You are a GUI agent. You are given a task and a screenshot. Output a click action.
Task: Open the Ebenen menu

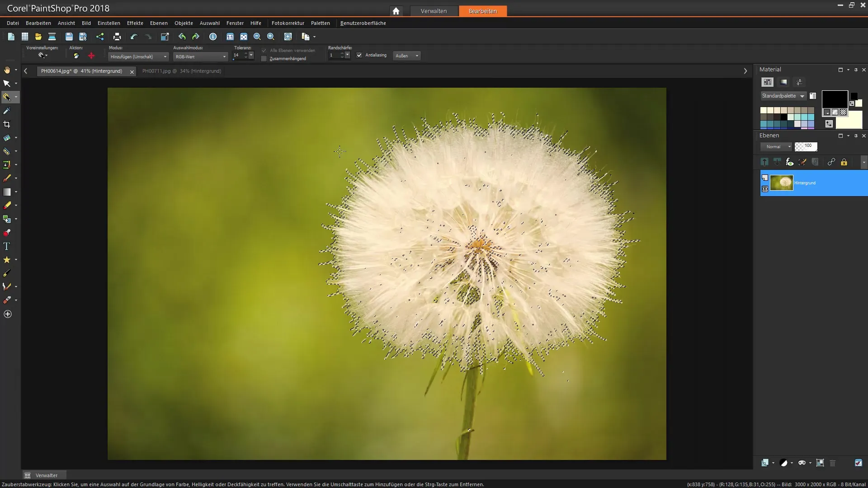(x=159, y=23)
